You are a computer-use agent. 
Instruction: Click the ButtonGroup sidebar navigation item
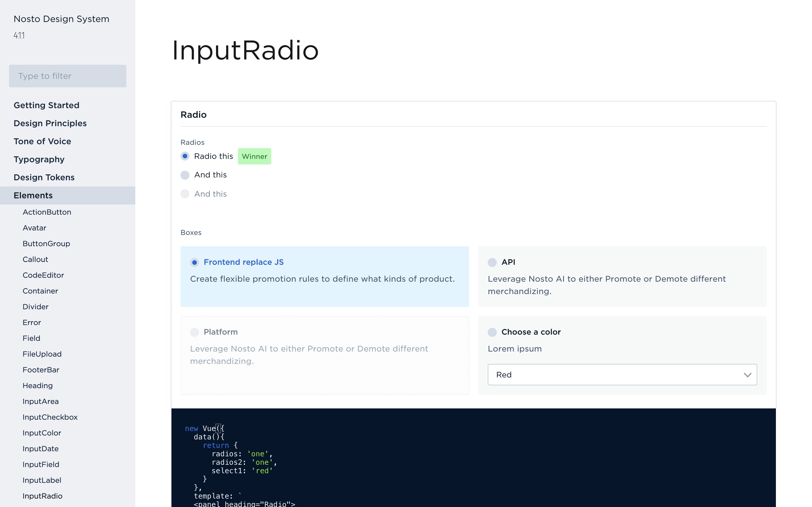pyautogui.click(x=46, y=244)
